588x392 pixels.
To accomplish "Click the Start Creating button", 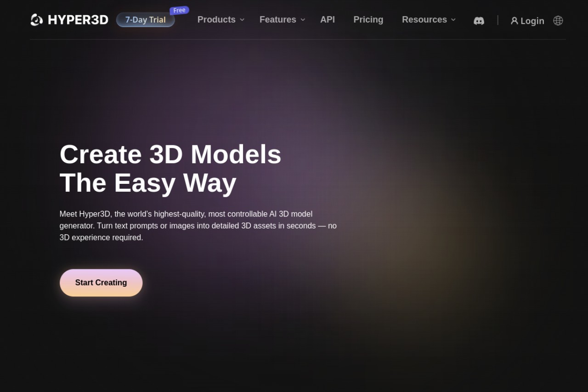I will point(101,283).
